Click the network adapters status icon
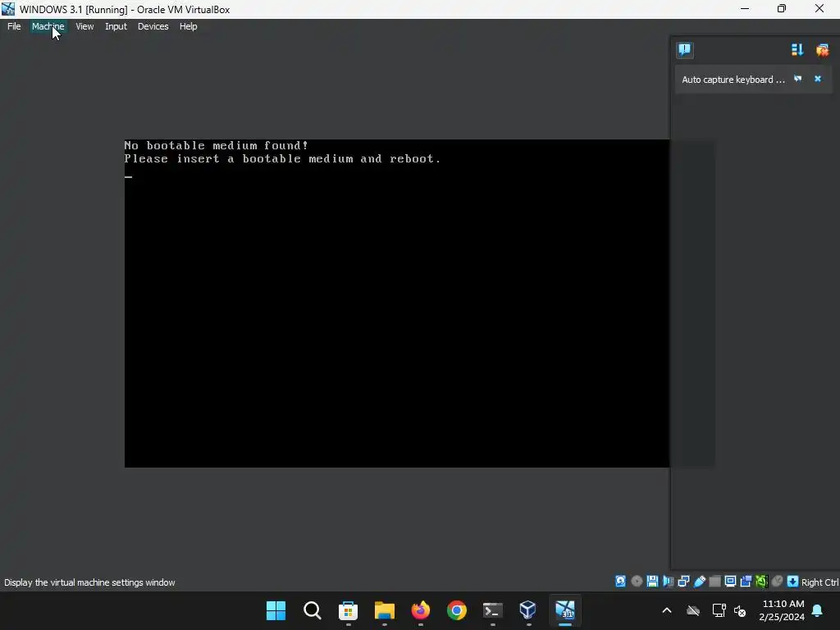840x630 pixels. [x=683, y=582]
